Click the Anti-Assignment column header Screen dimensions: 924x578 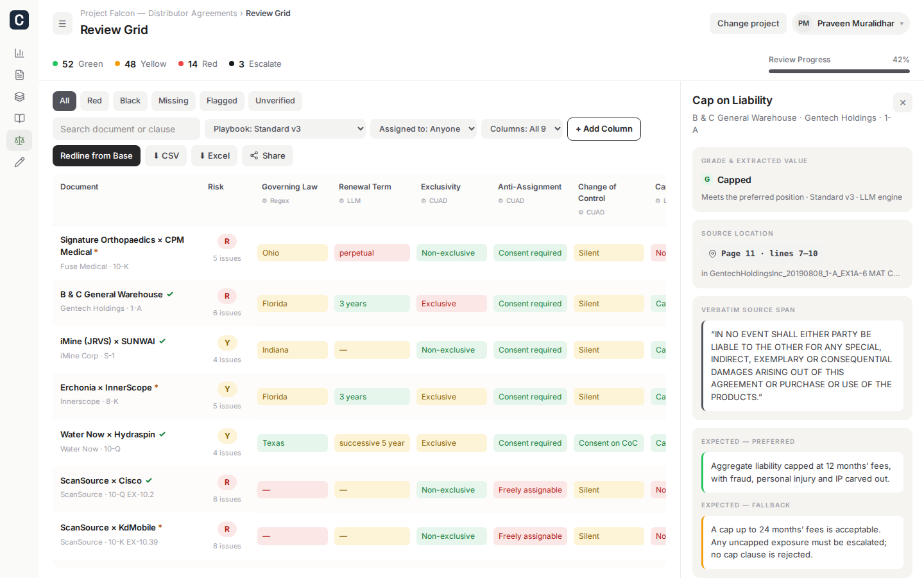tap(529, 187)
